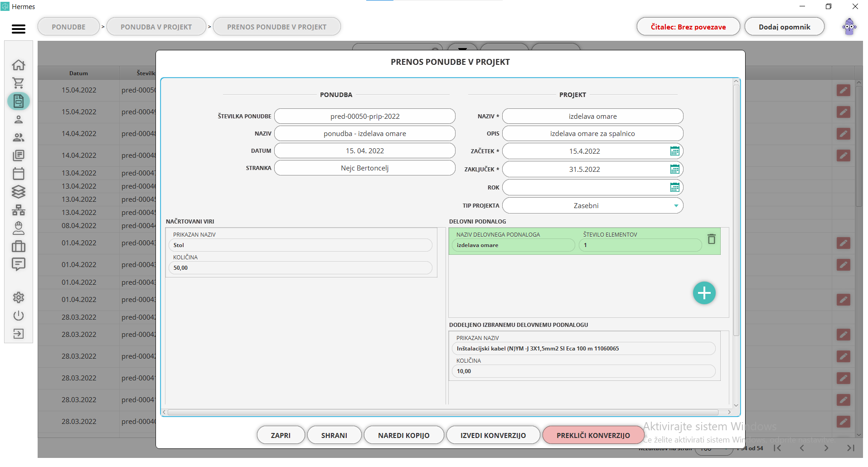Edit the first 14.04.2022 row pencil

844,134
